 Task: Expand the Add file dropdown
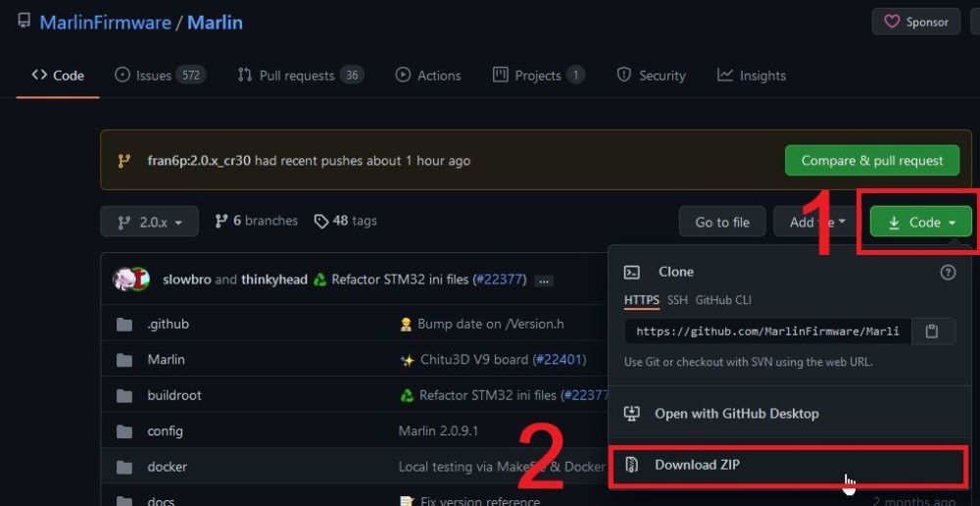[811, 223]
